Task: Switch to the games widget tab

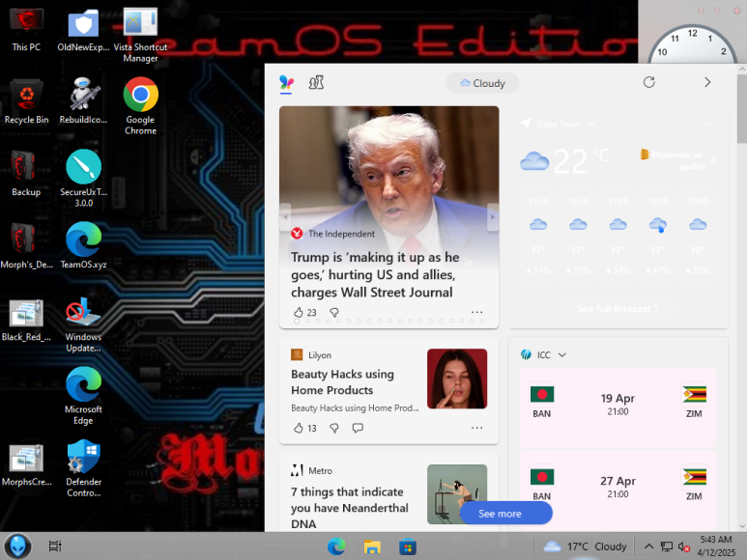Action: (316, 83)
